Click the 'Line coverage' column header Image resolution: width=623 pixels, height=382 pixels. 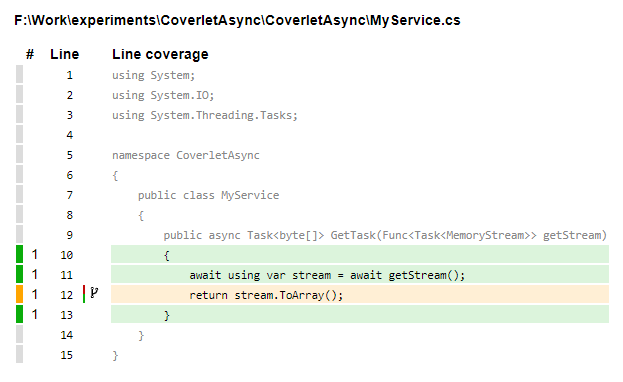(x=160, y=54)
